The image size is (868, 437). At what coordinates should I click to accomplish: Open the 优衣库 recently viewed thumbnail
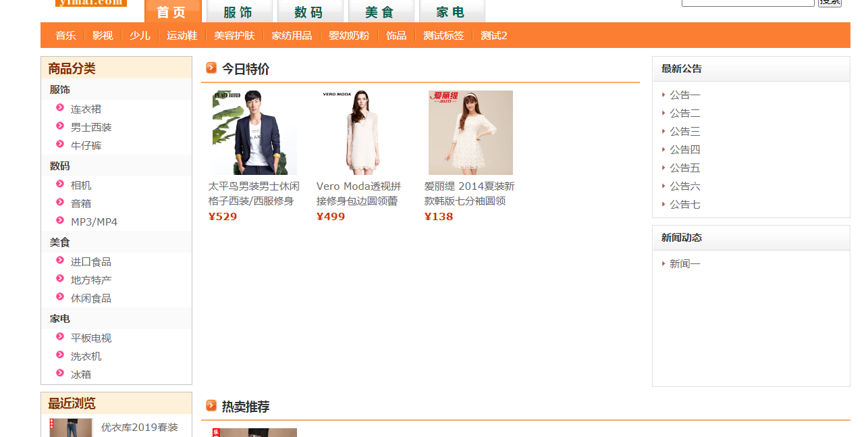pos(71,428)
